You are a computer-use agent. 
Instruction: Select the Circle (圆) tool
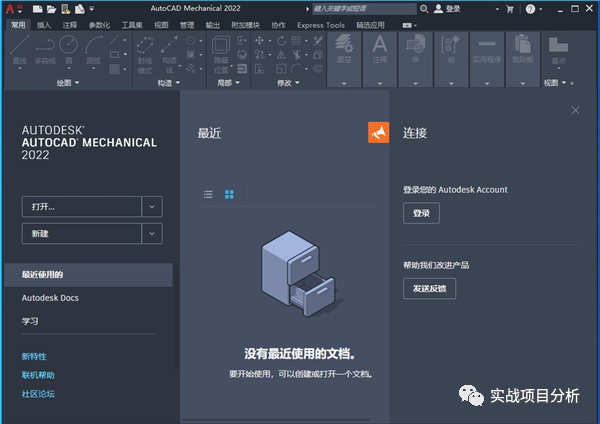69,52
